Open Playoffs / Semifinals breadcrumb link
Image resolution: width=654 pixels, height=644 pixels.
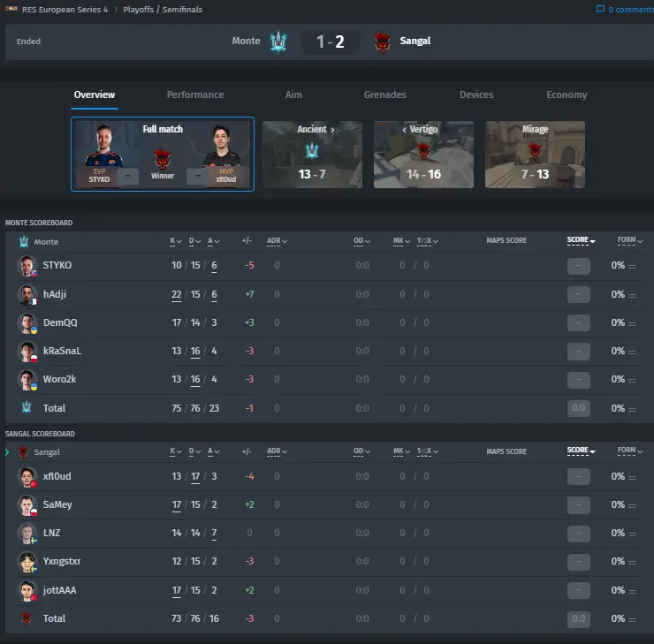tap(163, 9)
